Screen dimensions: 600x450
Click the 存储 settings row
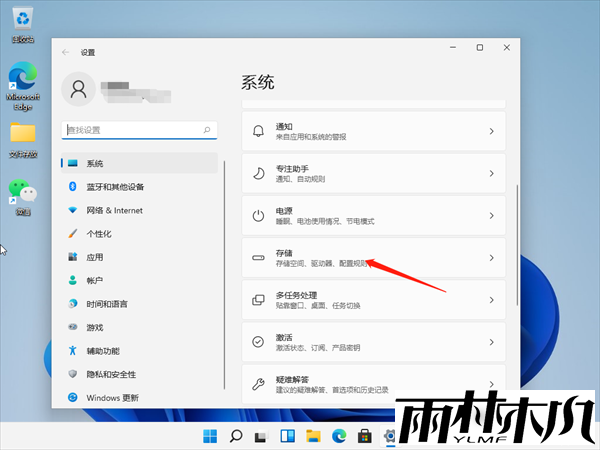point(373,258)
